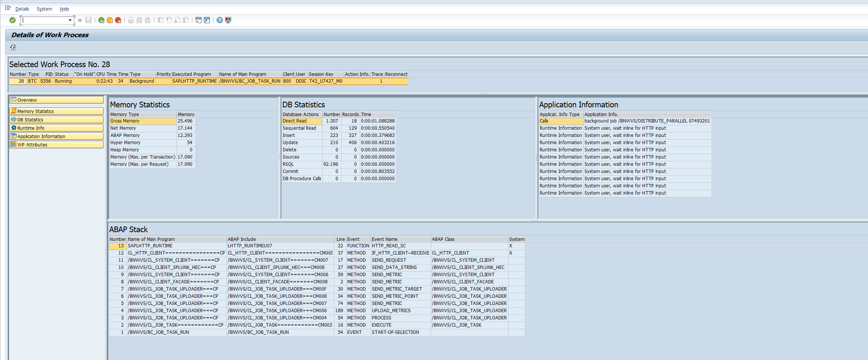This screenshot has height=360, width=868.
Task: Click inside the transaction command input field
Action: (x=44, y=20)
